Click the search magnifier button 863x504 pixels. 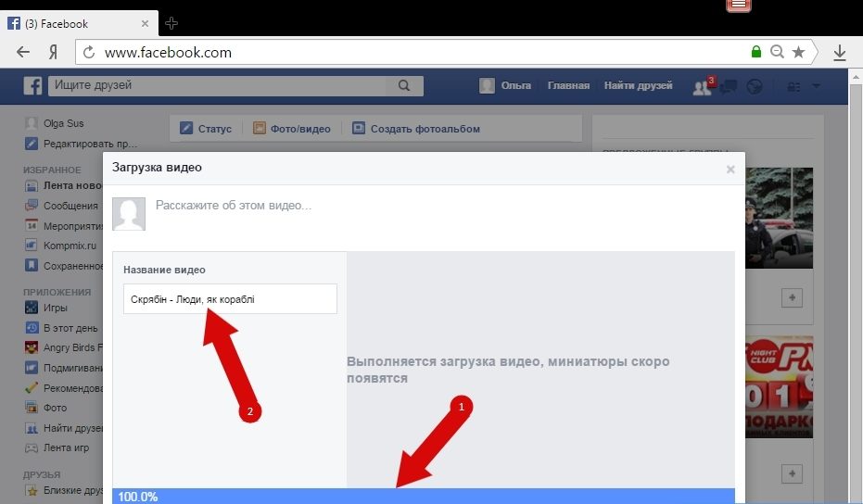(x=403, y=85)
